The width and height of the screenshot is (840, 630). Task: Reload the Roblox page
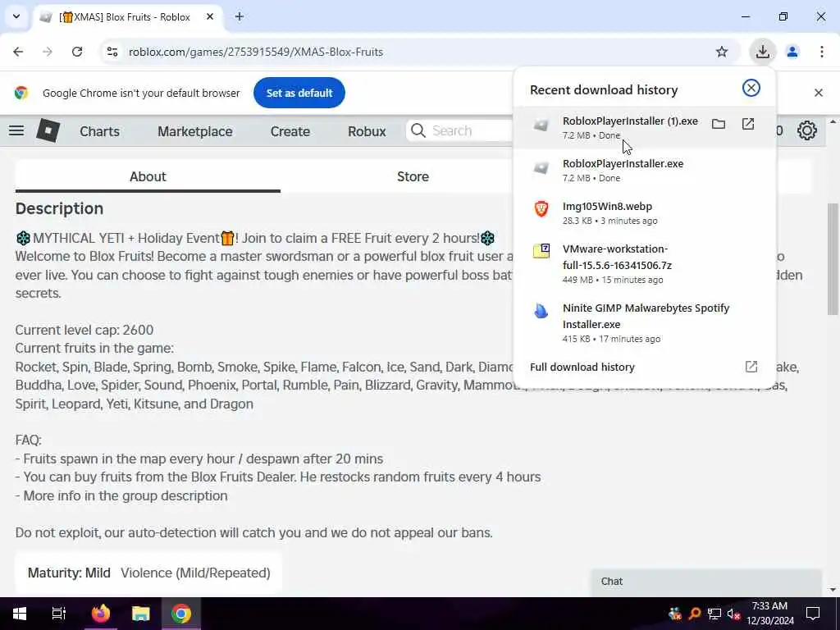(77, 52)
